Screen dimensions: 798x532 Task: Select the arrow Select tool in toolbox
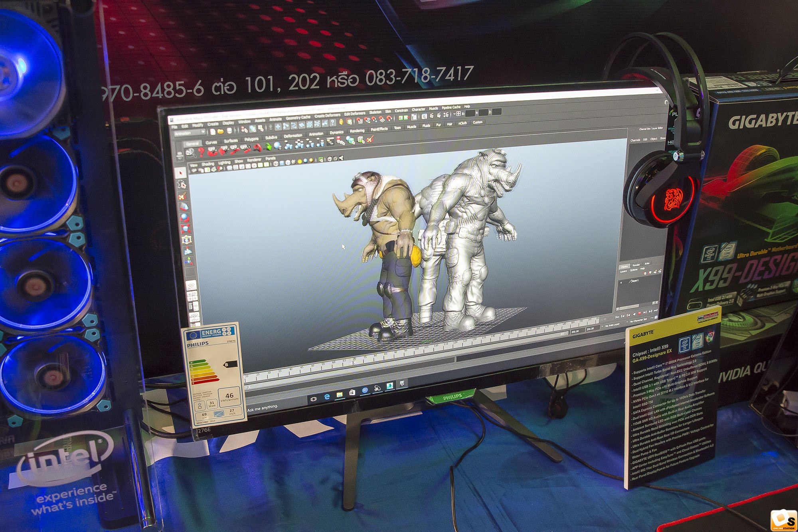180,173
